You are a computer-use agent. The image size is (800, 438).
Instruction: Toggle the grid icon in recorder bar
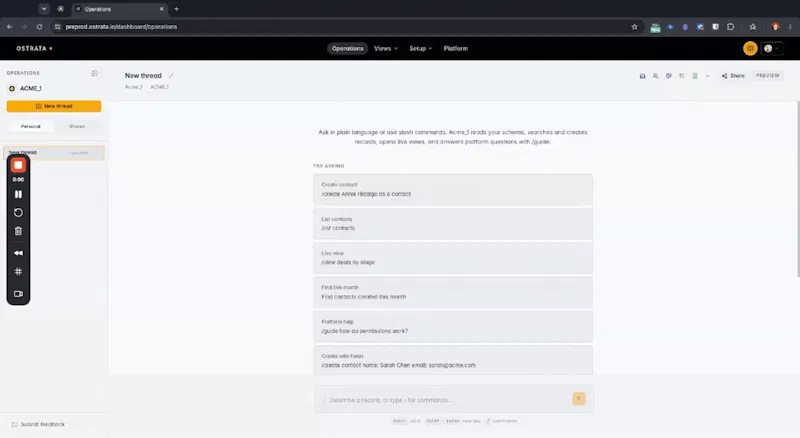18,272
